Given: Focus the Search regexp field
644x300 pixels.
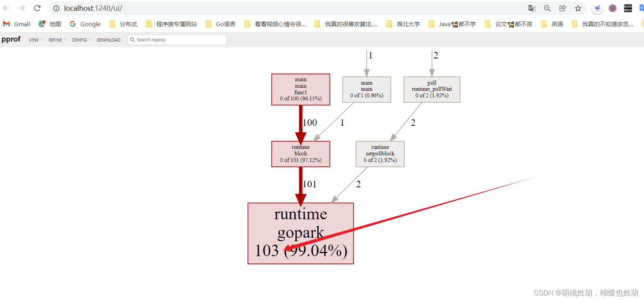Looking at the screenshot, I should click(177, 40).
